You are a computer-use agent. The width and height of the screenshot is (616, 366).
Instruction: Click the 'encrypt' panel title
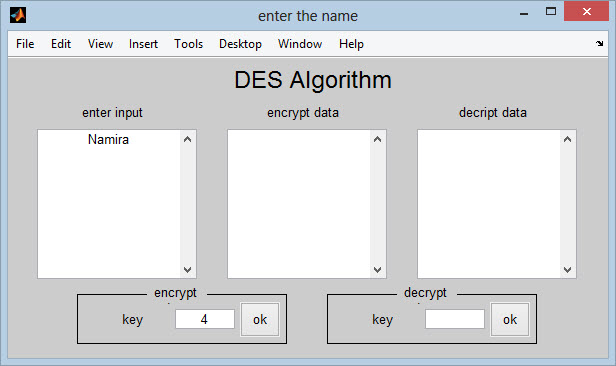coord(175,293)
